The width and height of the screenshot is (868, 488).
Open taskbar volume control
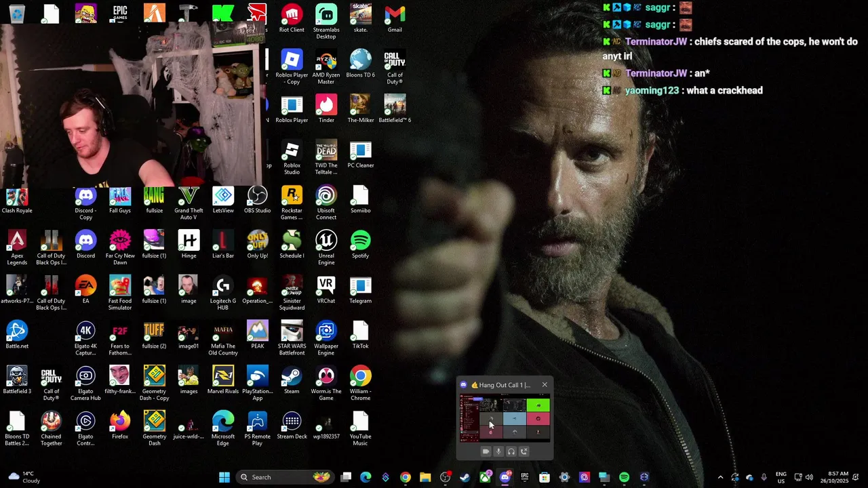[809, 477]
